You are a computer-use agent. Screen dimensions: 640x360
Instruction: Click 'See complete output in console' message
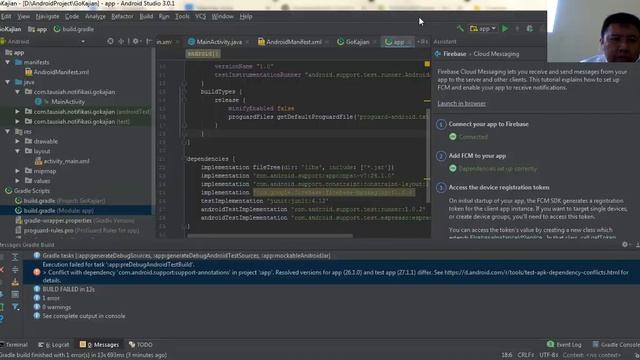point(84,316)
